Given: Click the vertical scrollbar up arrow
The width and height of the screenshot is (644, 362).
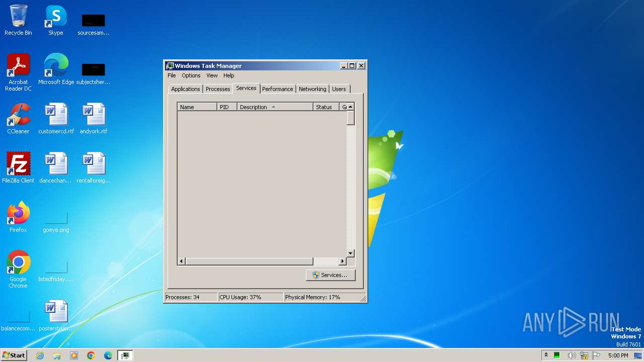Looking at the screenshot, I should (351, 107).
